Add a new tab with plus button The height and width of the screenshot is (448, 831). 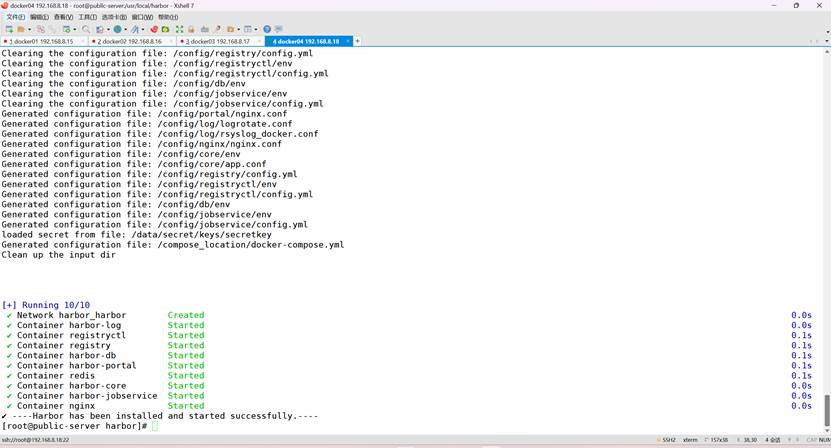click(x=357, y=41)
